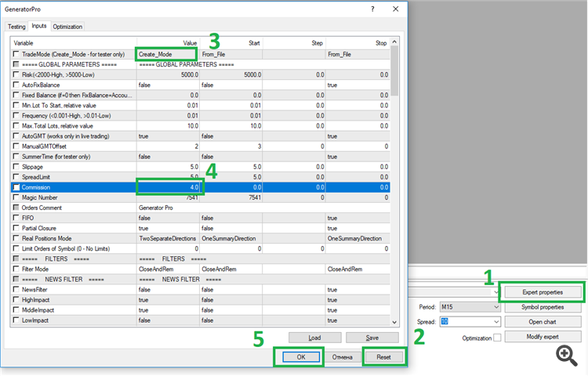Select the LowImpact row
The image size is (588, 376).
[200, 320]
